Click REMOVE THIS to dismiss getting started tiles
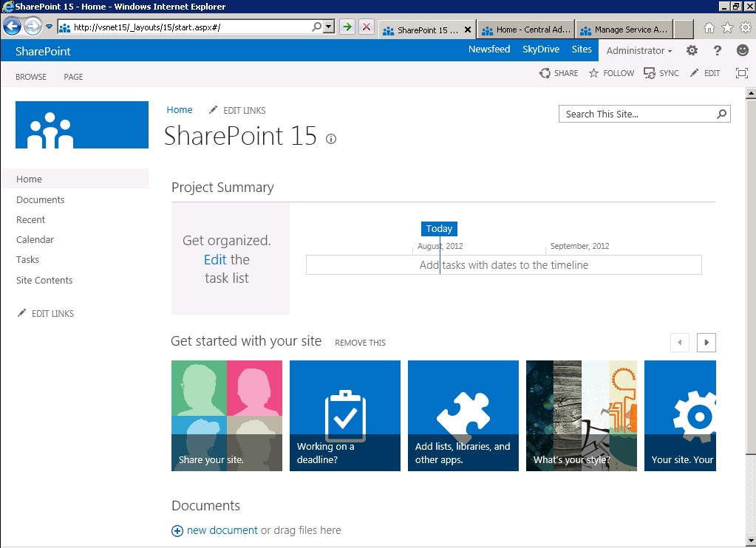The image size is (756, 548). [x=360, y=343]
